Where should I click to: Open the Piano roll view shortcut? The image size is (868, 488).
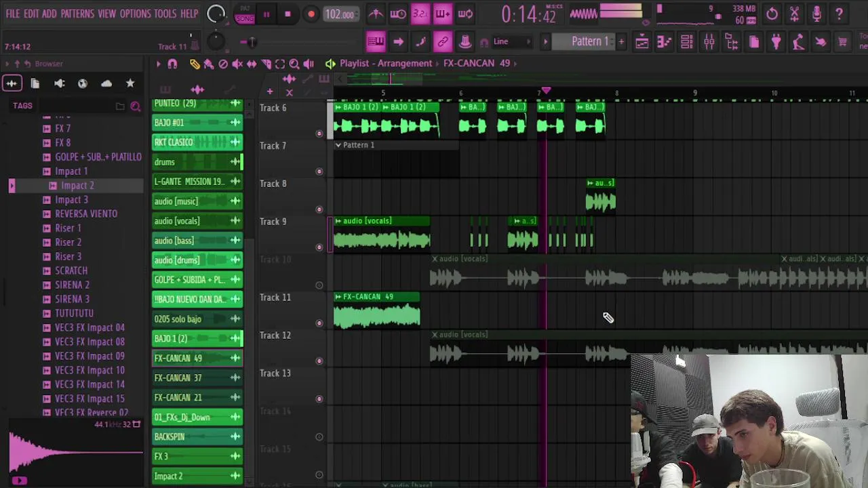click(664, 42)
